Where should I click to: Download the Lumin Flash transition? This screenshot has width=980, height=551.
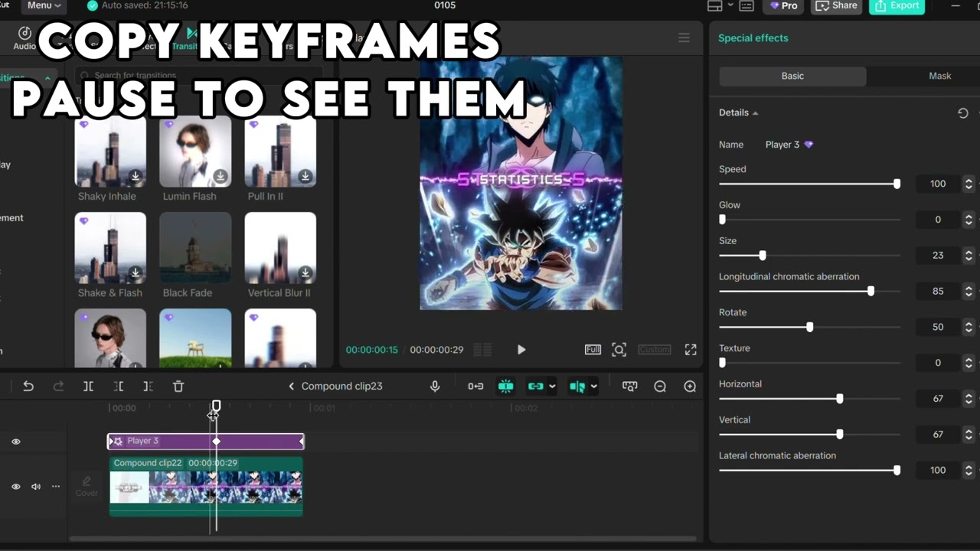click(220, 177)
